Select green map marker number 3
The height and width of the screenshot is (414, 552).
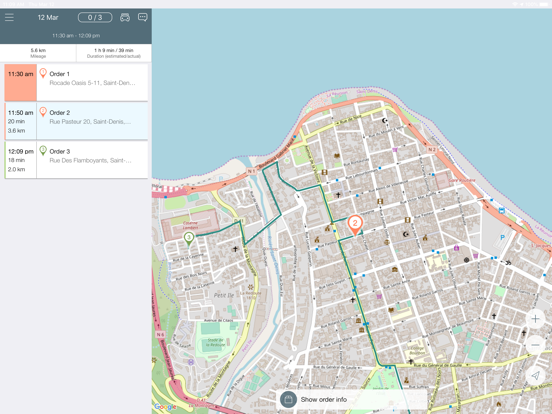point(189,239)
